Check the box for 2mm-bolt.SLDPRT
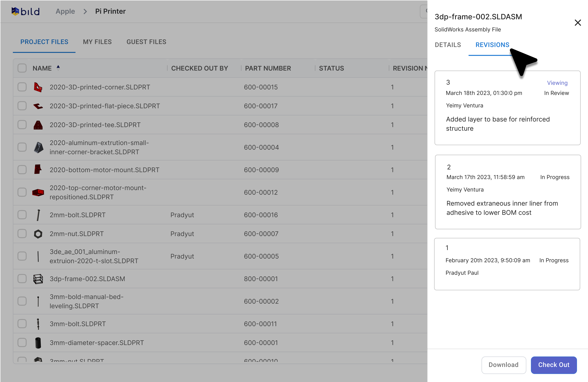 pyautogui.click(x=22, y=215)
